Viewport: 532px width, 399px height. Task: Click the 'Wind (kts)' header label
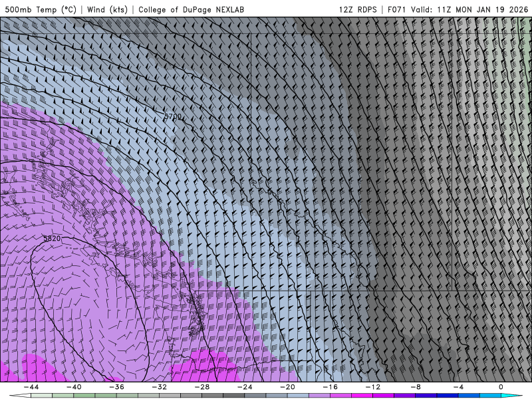tap(107, 9)
